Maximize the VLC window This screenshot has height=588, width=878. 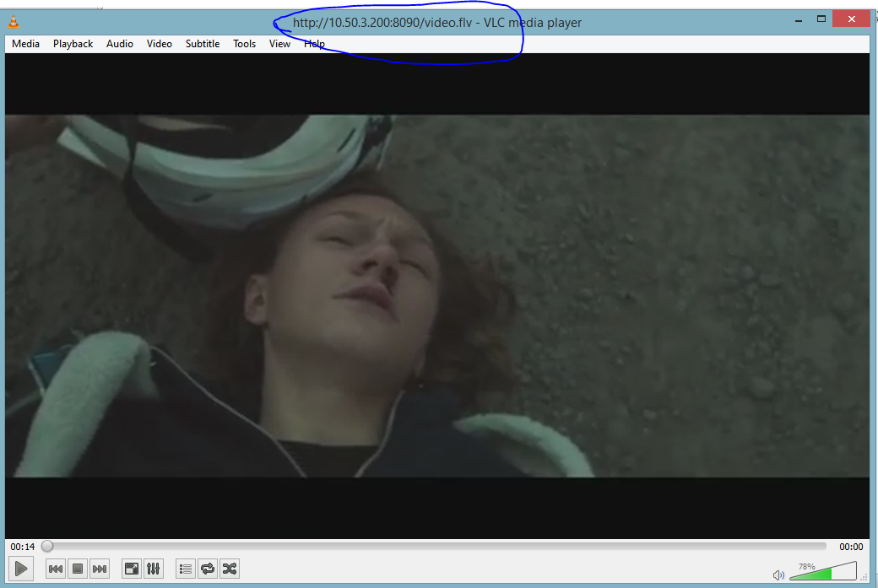[821, 19]
